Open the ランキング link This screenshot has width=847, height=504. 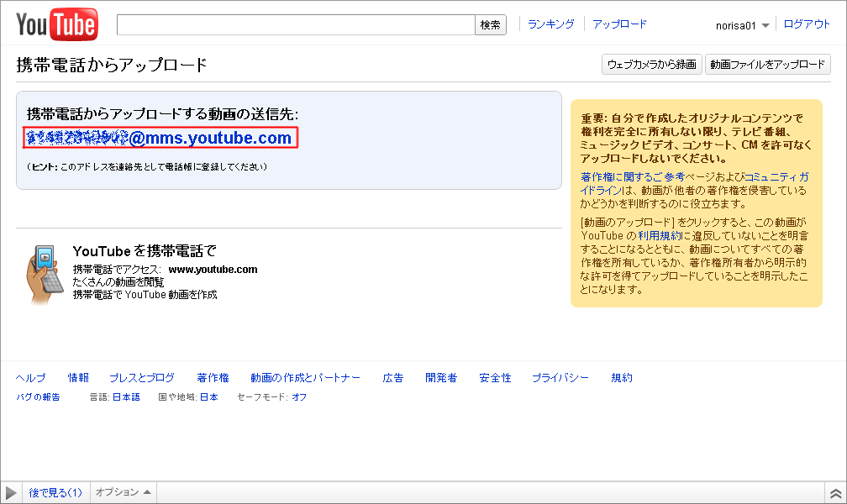tap(551, 24)
